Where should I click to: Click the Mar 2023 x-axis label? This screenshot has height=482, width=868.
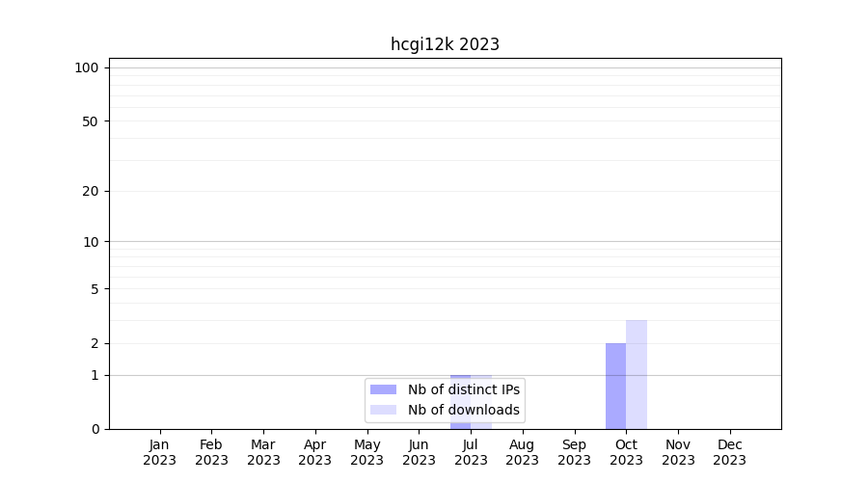click(263, 452)
